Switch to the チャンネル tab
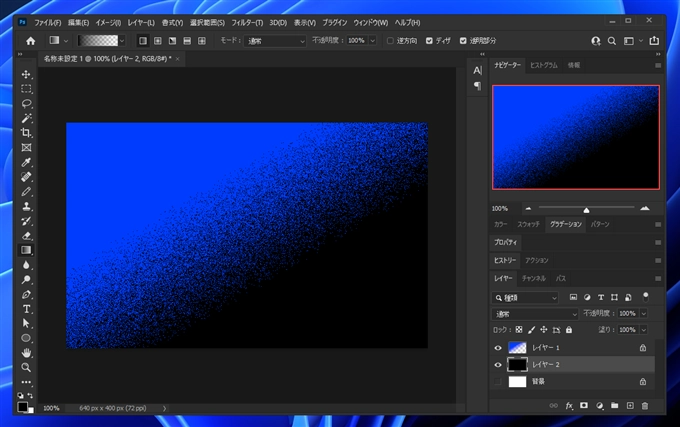The image size is (680, 427). 533,278
